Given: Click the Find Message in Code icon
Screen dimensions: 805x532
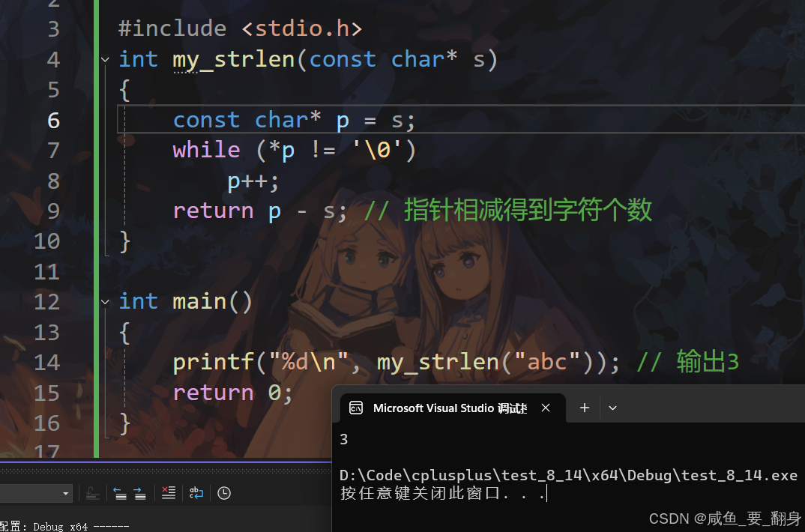Looking at the screenshot, I should click(x=93, y=494).
